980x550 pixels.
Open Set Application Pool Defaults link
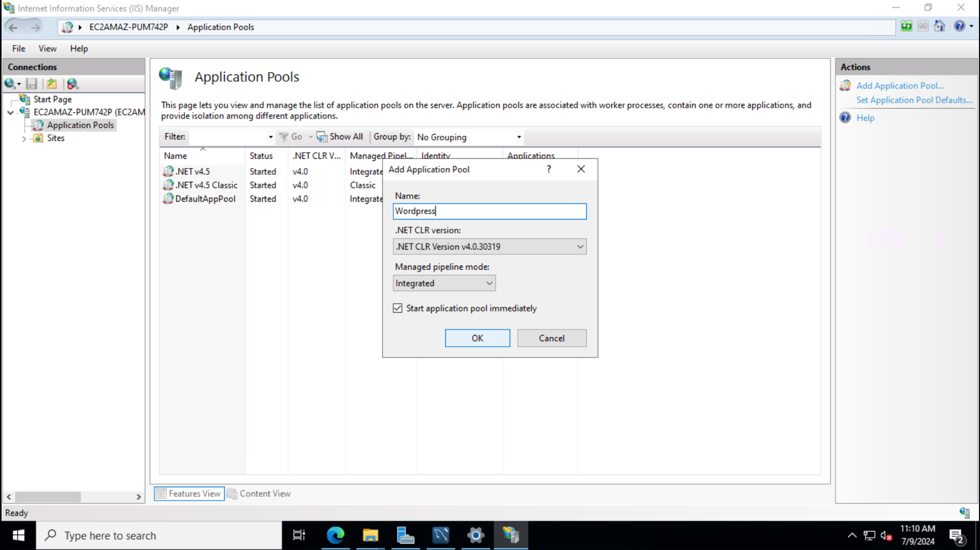pos(914,100)
